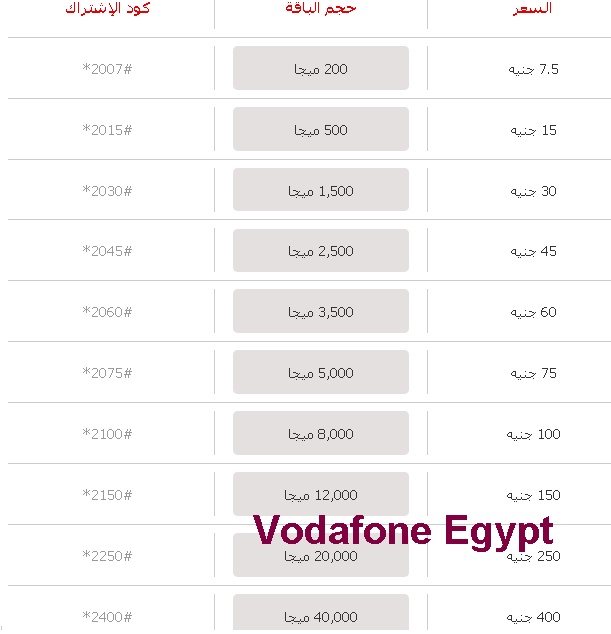The image size is (611, 634).
Task: Choose the 8,000 ميجا bundle
Action: [x=321, y=433]
